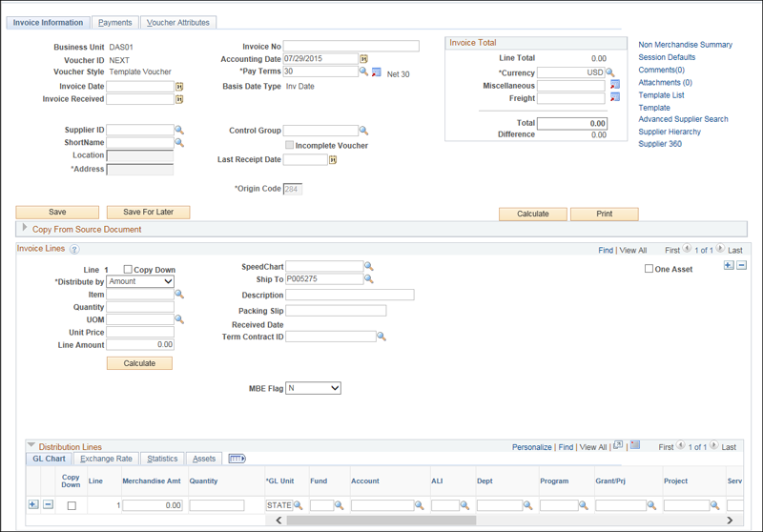Tick Copy Down in distribution row
Image resolution: width=763 pixels, height=532 pixels.
[72, 505]
